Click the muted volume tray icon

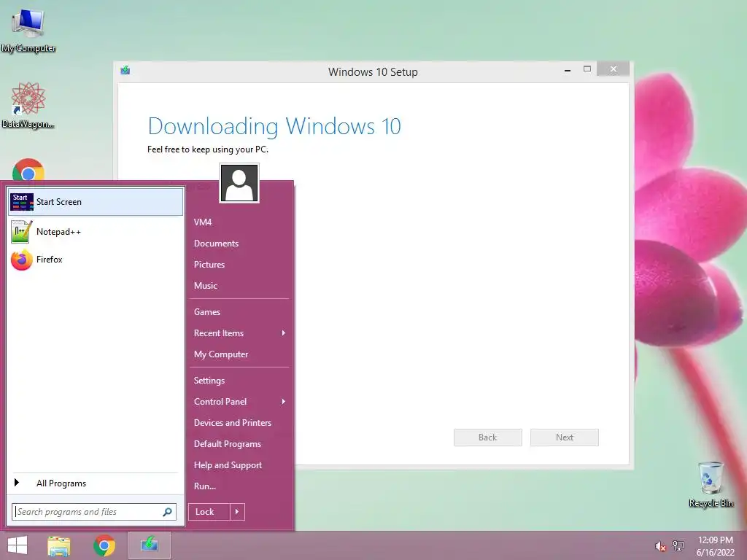(x=660, y=546)
